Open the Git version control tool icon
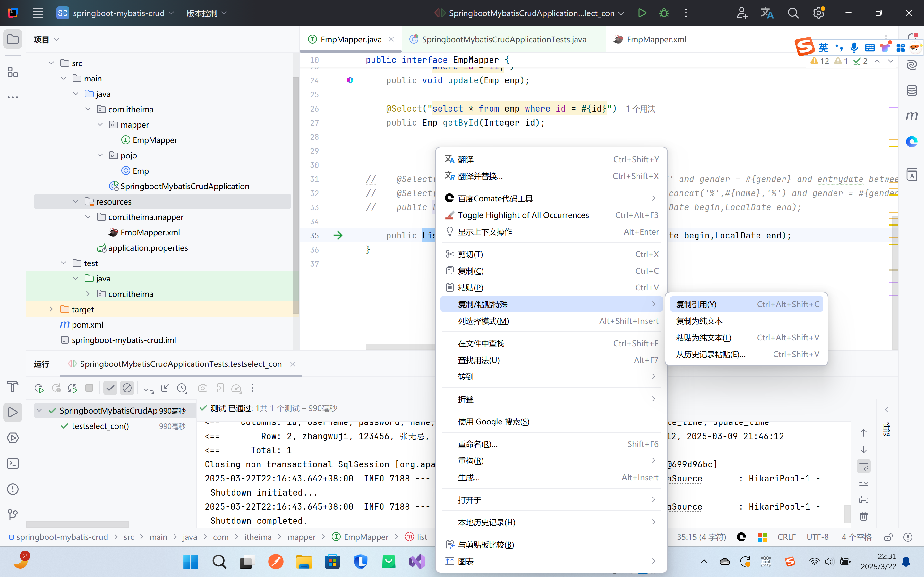924x577 pixels. tap(13, 515)
